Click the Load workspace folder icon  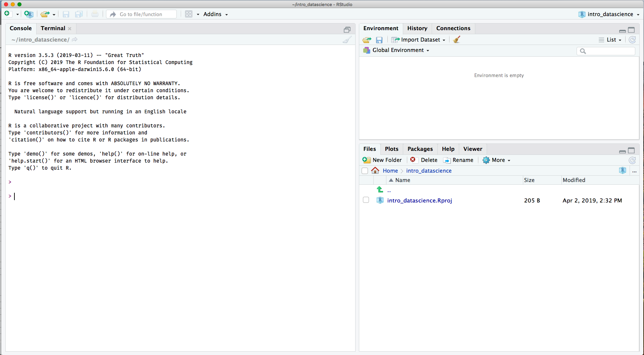click(x=367, y=40)
